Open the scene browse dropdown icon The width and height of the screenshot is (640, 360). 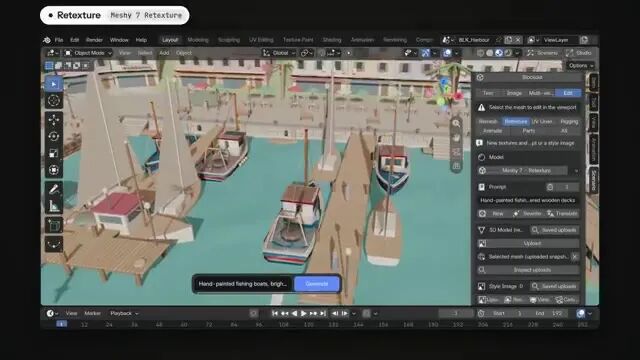(x=447, y=40)
